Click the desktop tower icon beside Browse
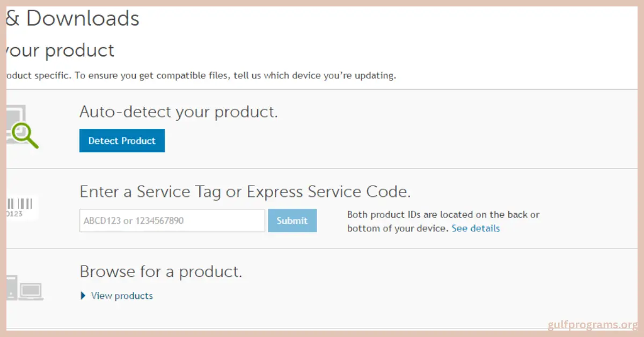This screenshot has width=644, height=337. click(11, 287)
